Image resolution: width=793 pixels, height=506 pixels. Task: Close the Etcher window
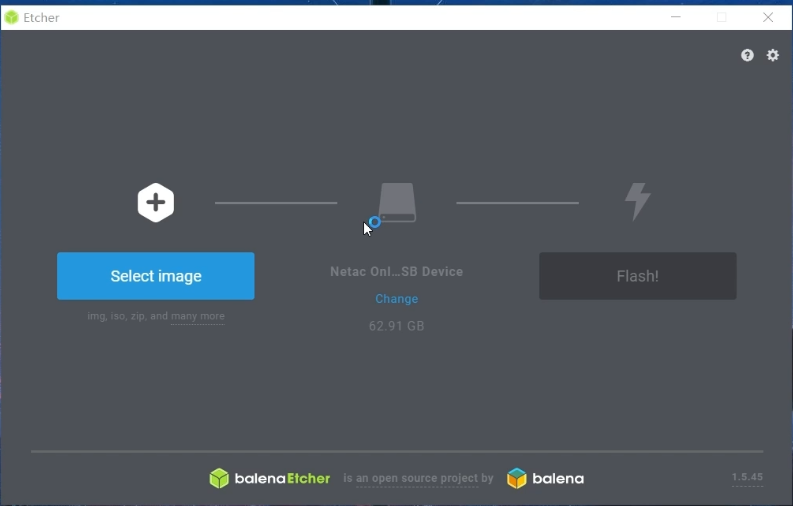tap(768, 17)
